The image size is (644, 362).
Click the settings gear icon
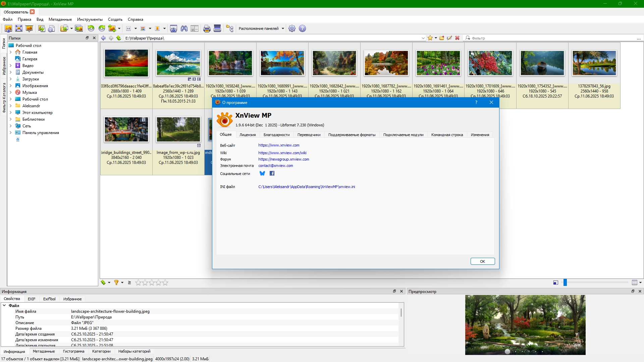point(292,28)
